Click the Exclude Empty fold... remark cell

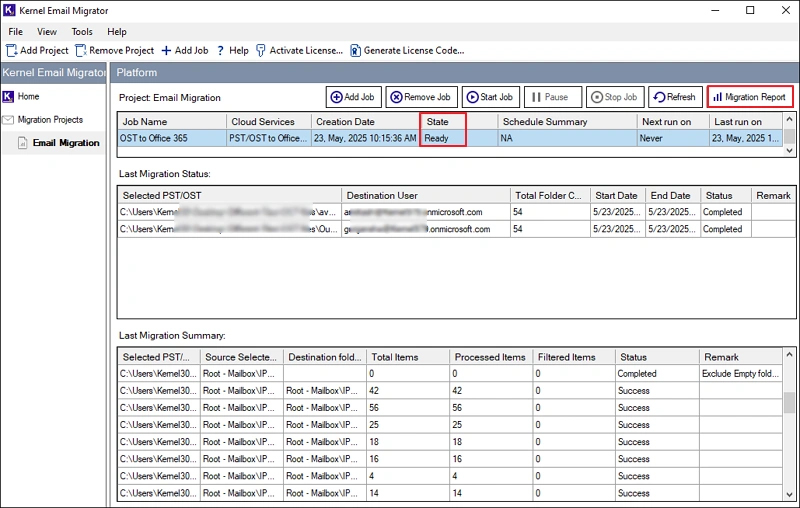pyautogui.click(x=741, y=374)
